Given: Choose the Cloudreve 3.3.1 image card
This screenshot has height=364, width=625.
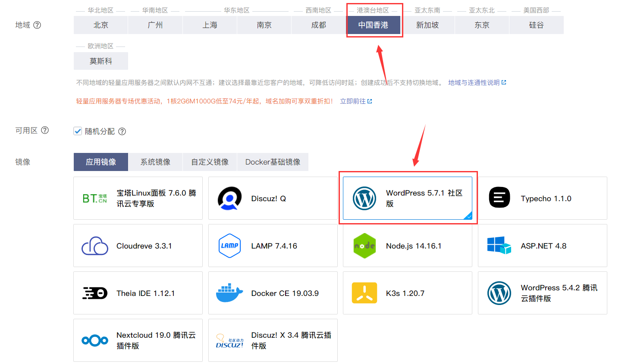Looking at the screenshot, I should (138, 246).
